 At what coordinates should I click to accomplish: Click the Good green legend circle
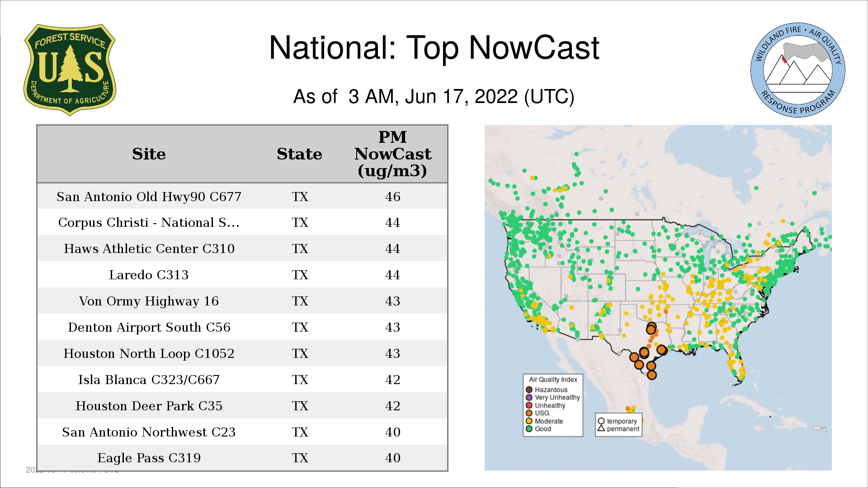coord(529,429)
